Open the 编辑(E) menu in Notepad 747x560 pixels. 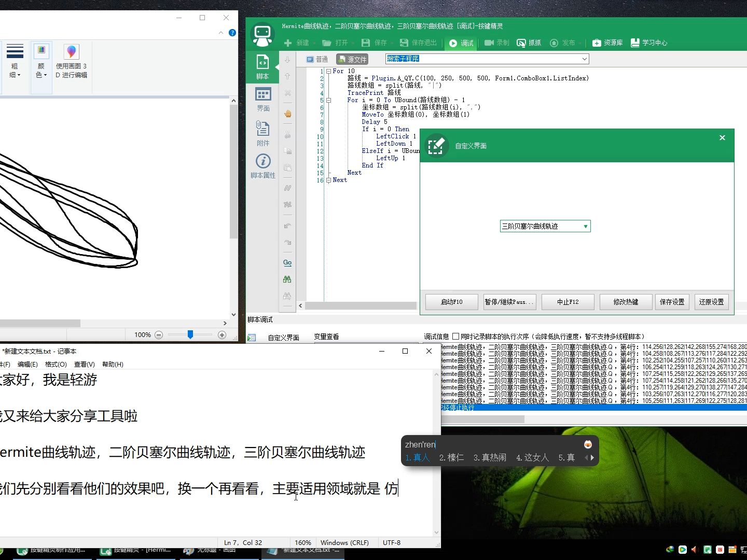[x=27, y=365]
